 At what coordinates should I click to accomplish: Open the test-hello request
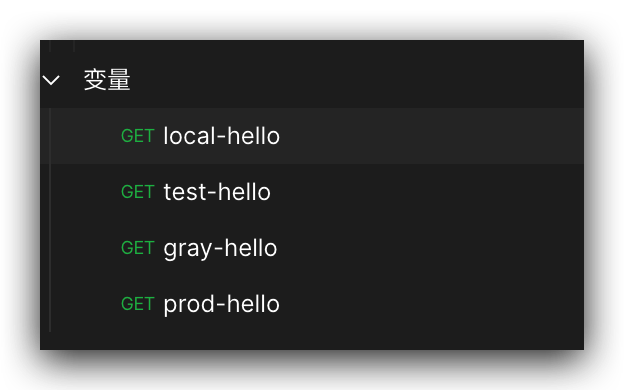click(217, 192)
